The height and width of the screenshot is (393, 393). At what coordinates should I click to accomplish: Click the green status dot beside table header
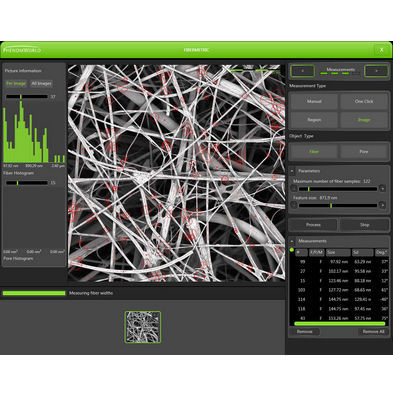tap(292, 250)
